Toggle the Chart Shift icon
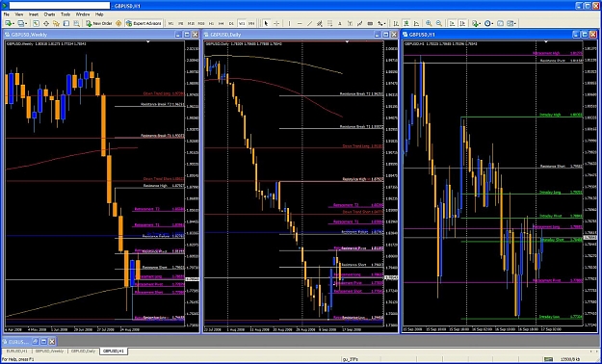This screenshot has height=364, width=602. pos(462,23)
